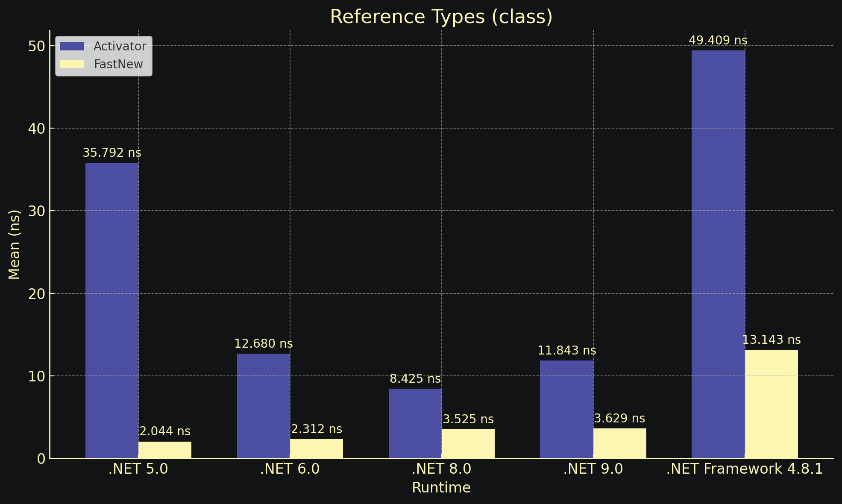Click the .NET 8.0 x-axis tick label

(441, 469)
